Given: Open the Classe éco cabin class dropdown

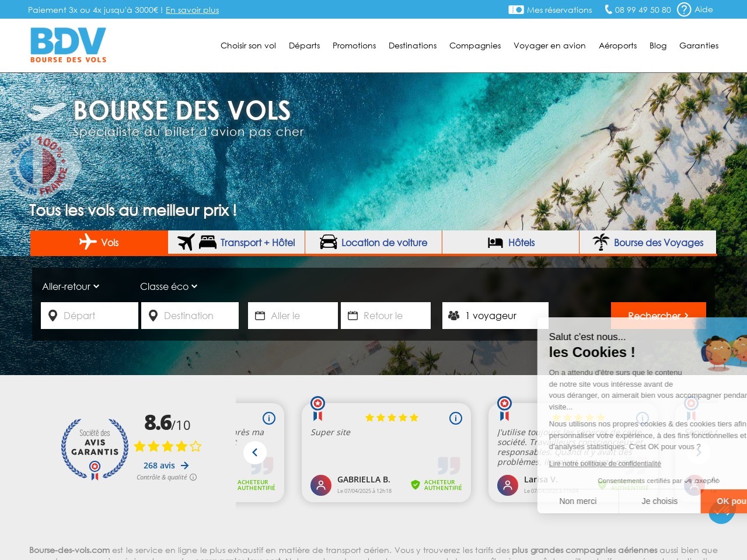Looking at the screenshot, I should (169, 286).
